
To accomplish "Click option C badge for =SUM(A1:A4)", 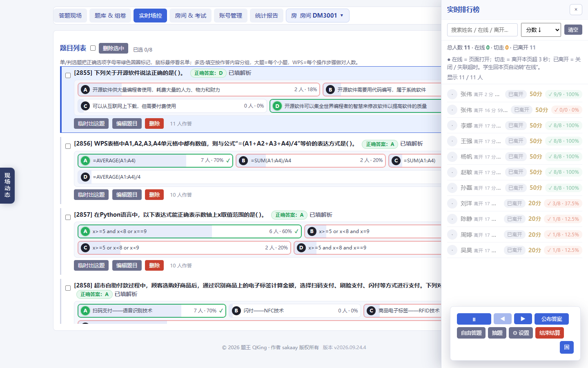I will point(396,161).
